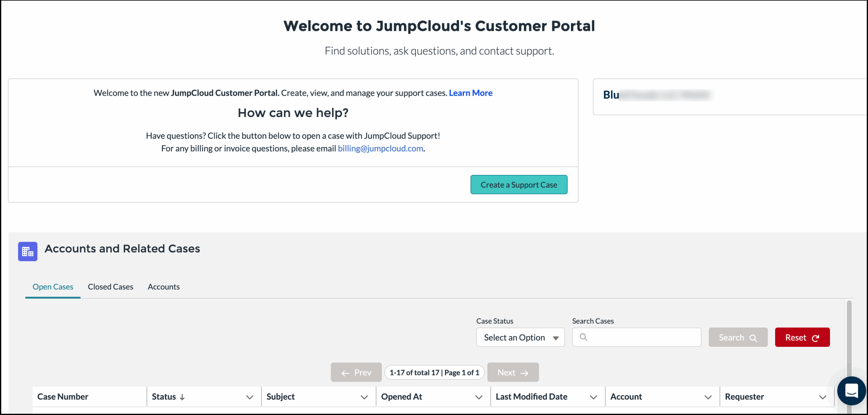
Task: Click the magnifier icon inside Search Cases field
Action: 584,337
